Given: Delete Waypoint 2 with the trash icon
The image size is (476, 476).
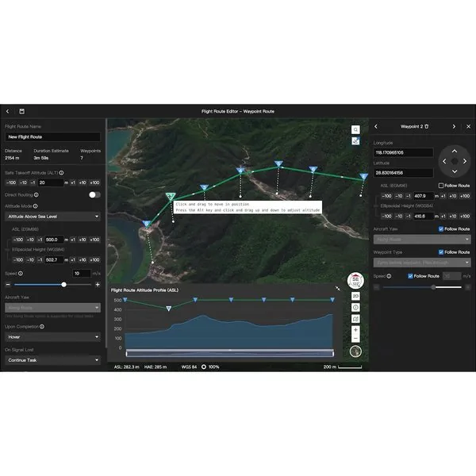Looking at the screenshot, I should (x=427, y=127).
